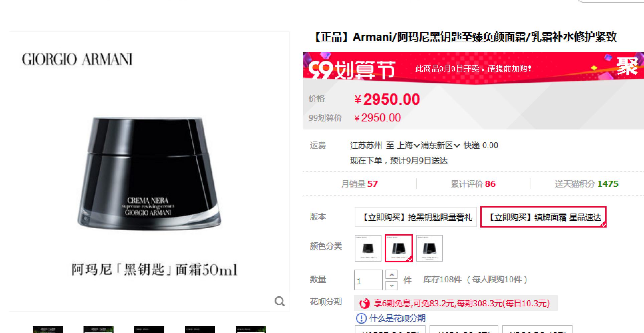Click the GIORGIO ARMANI logo in image
The width and height of the screenshot is (644, 333).
pyautogui.click(x=77, y=59)
